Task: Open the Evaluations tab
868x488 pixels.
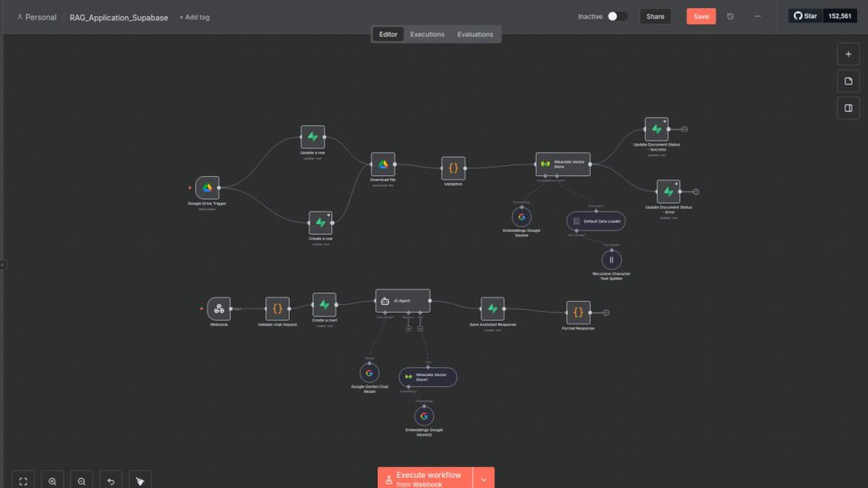Action: 475,34
